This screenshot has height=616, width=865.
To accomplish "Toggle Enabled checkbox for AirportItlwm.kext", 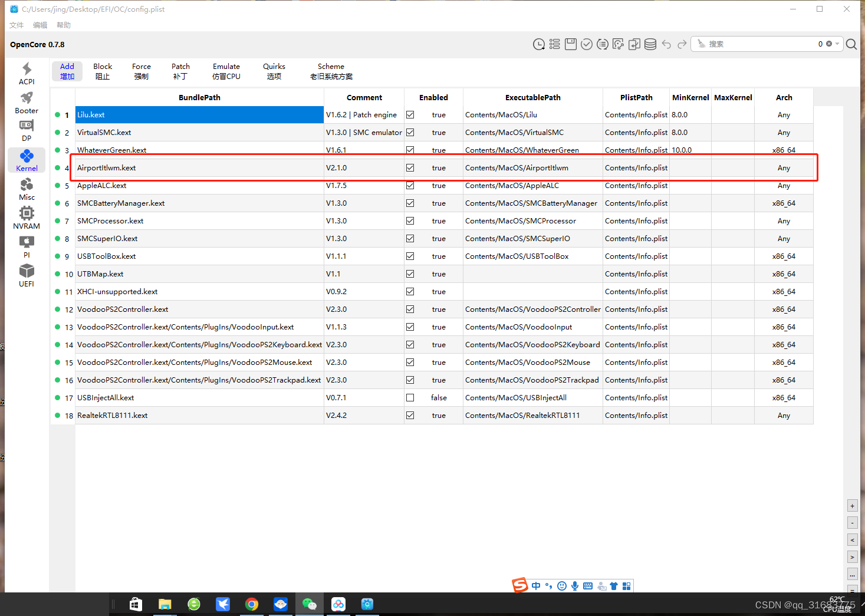I will point(410,168).
